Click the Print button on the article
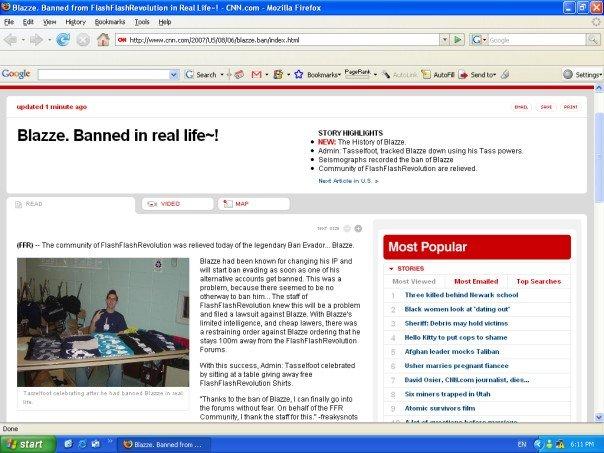604x453 pixels. 570,107
